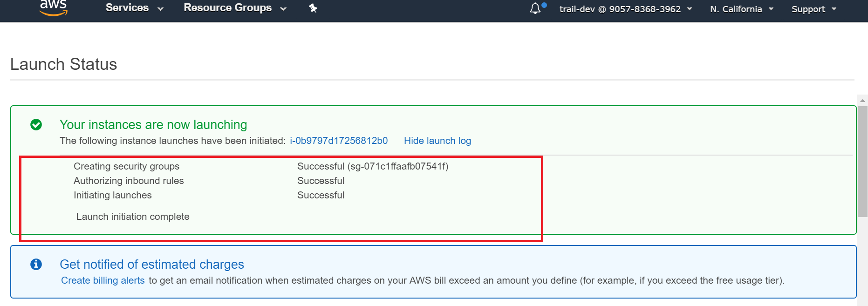The width and height of the screenshot is (868, 306).
Task: Open the Resource Groups menu
Action: coord(227,8)
